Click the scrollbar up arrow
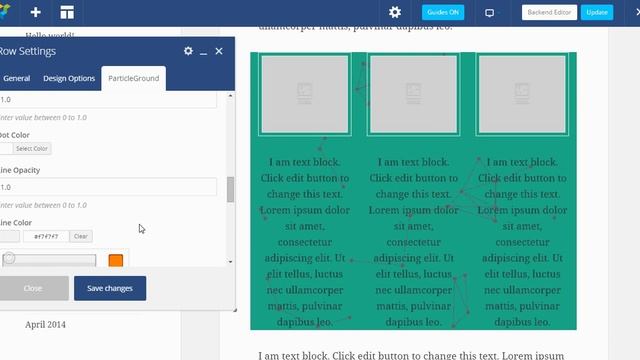640x360 pixels. coord(231,96)
